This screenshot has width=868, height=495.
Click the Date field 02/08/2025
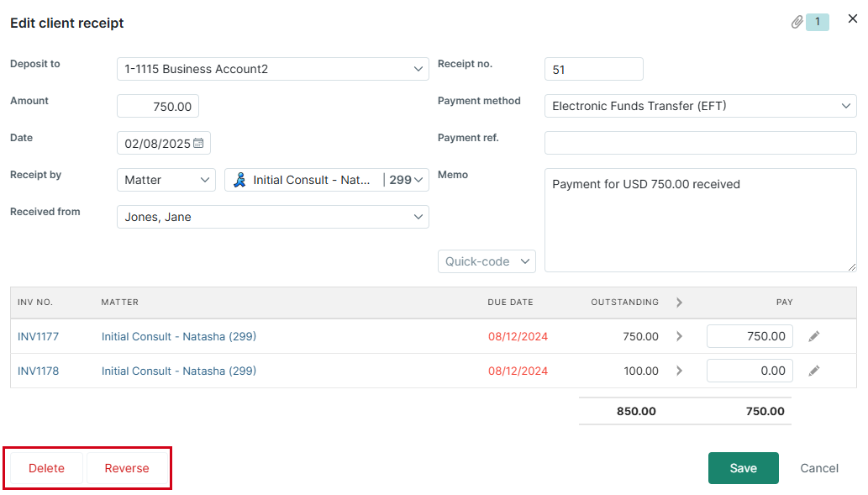tap(163, 144)
